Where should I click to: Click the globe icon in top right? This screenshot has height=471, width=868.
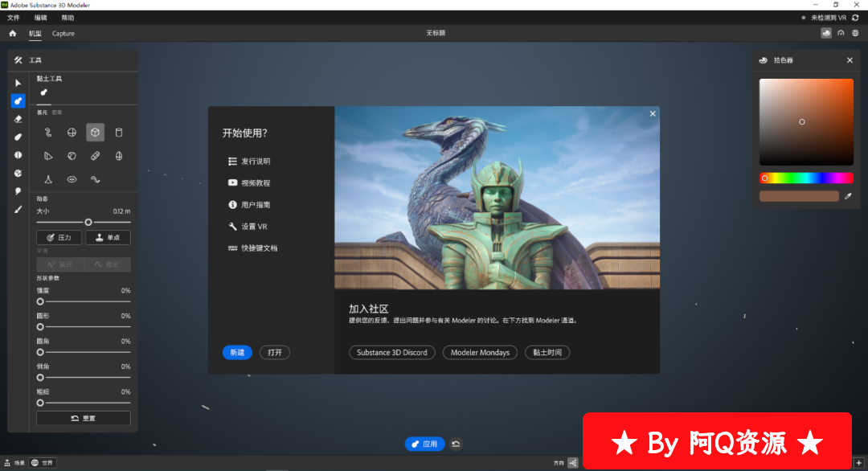(x=855, y=33)
